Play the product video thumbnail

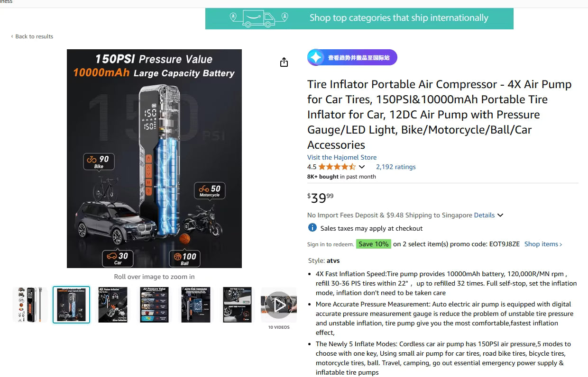(x=278, y=305)
